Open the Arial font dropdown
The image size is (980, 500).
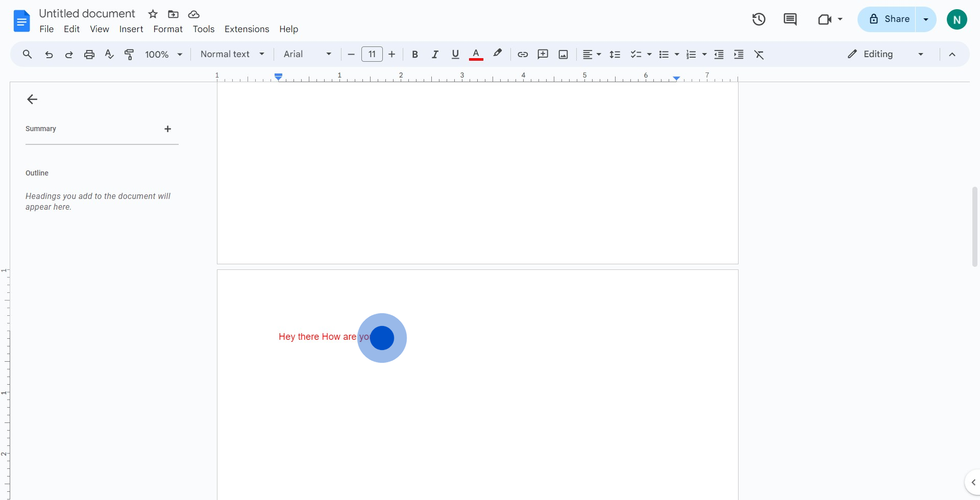308,54
